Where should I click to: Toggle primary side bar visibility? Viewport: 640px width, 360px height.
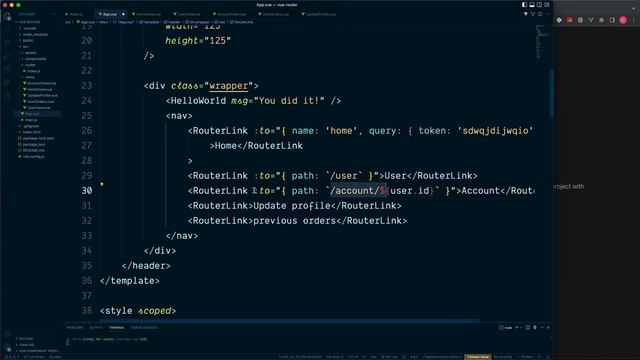524,5
